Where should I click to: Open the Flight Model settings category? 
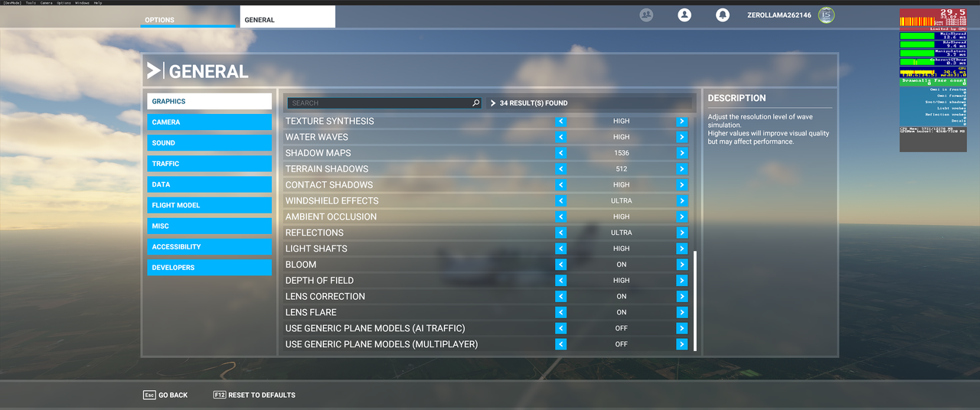(x=209, y=205)
